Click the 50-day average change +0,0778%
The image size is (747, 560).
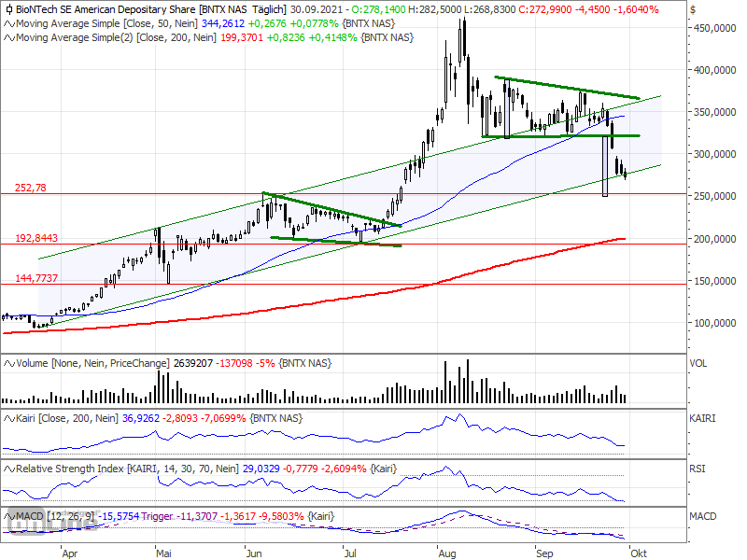[x=314, y=24]
